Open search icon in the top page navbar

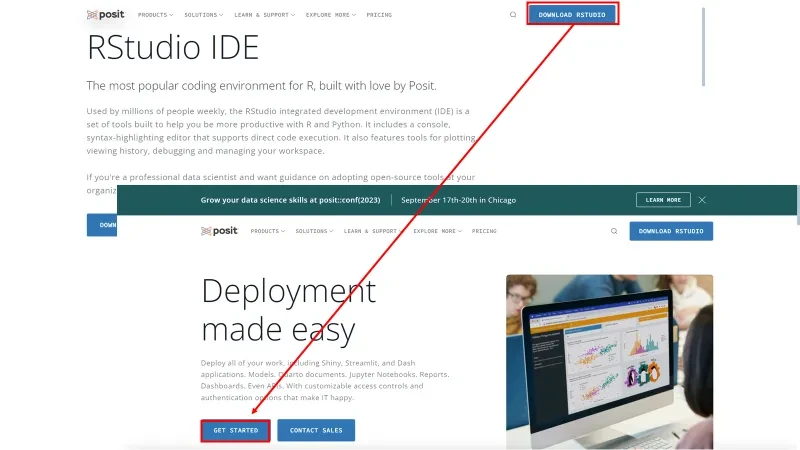pos(513,15)
